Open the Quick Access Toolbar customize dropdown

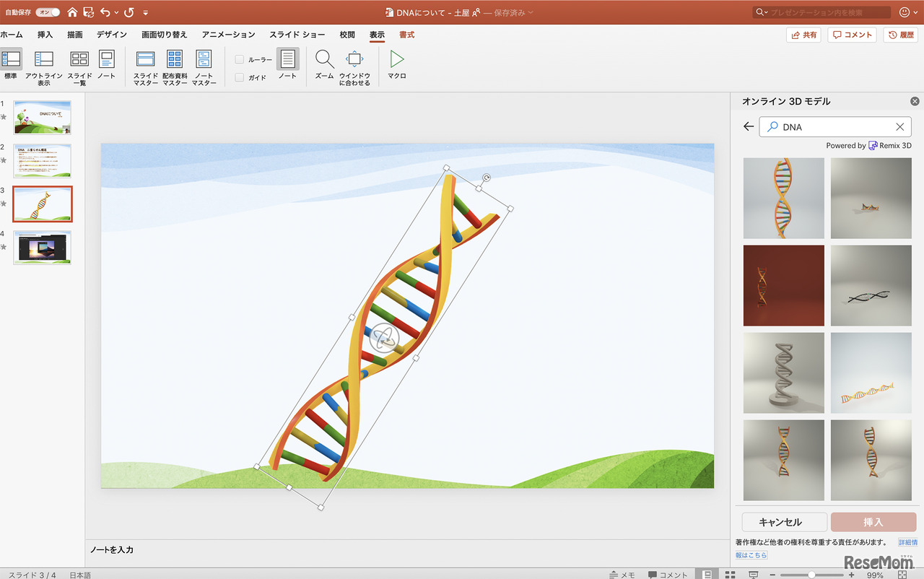point(146,13)
